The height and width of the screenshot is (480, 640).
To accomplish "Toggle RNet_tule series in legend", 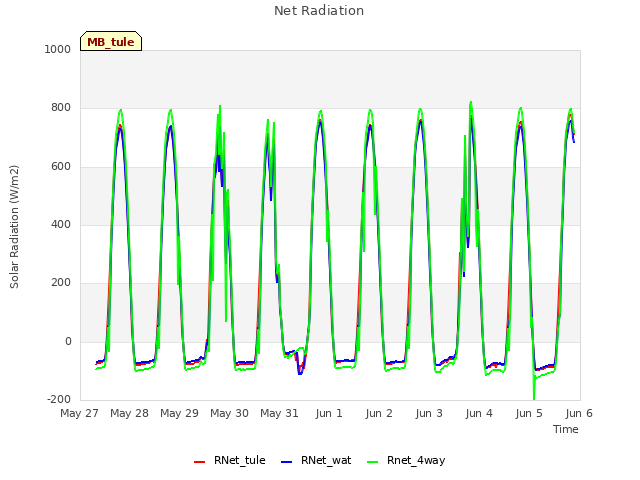I will 230,460.
